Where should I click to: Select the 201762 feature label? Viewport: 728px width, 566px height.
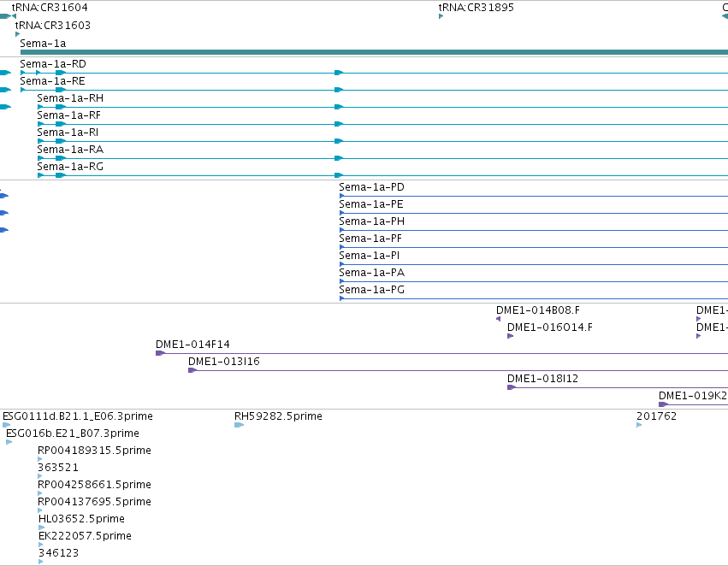pos(656,416)
